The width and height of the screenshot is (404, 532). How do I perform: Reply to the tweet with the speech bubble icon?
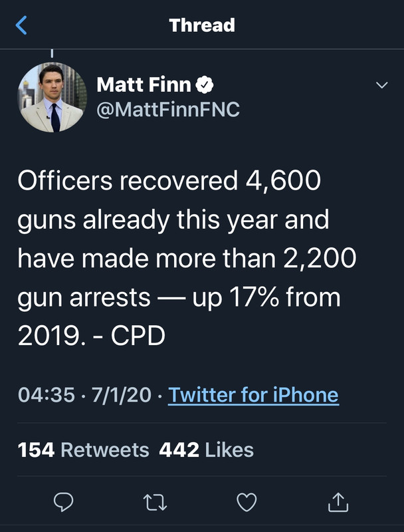click(63, 502)
